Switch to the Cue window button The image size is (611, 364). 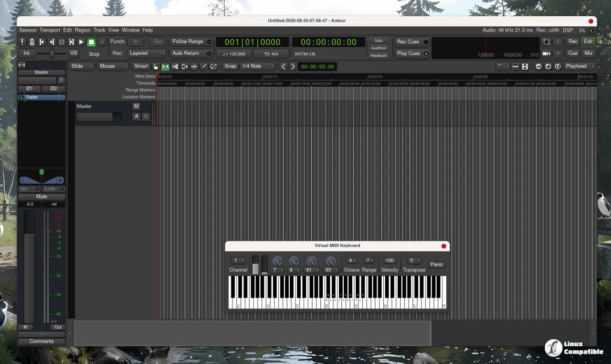click(x=573, y=53)
